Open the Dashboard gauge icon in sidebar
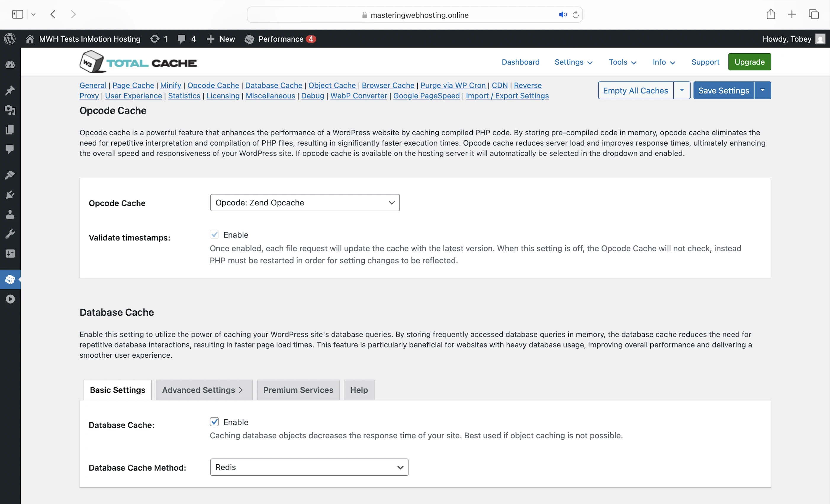The image size is (830, 504). tap(10, 65)
